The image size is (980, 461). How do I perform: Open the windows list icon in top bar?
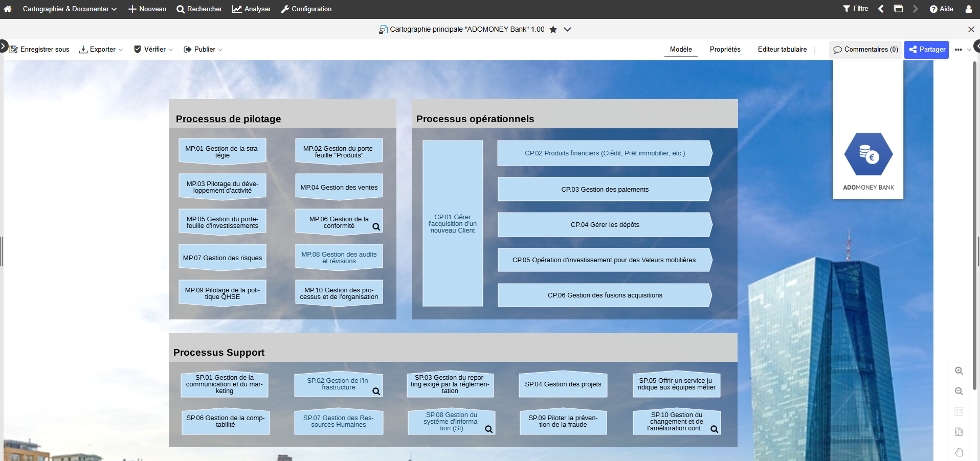pyautogui.click(x=898, y=9)
